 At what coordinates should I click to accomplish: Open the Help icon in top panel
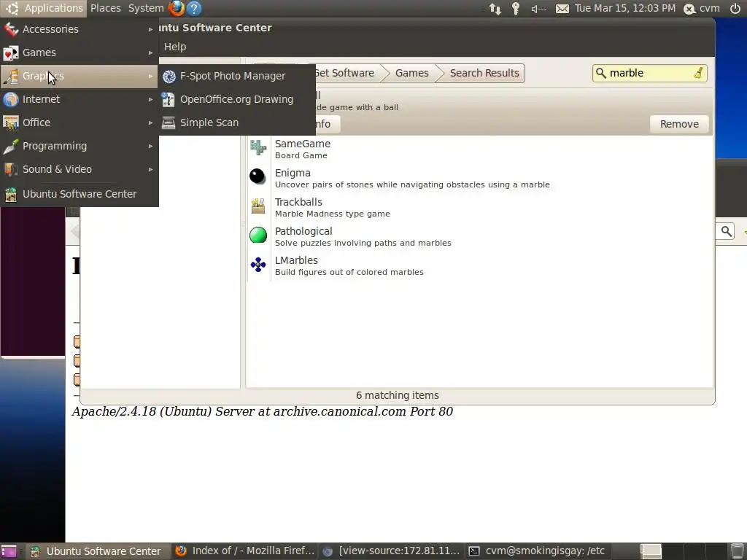click(x=194, y=8)
